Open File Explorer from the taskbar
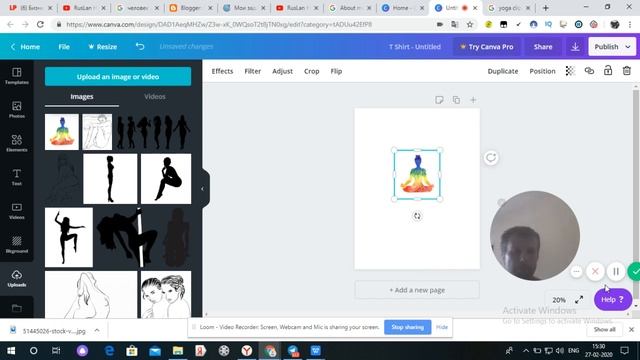 [178, 351]
